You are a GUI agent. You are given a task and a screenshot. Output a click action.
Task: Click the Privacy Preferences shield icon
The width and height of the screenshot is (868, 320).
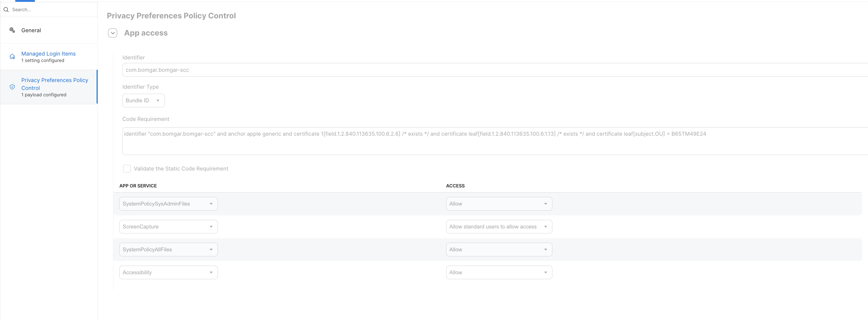pos(12,87)
